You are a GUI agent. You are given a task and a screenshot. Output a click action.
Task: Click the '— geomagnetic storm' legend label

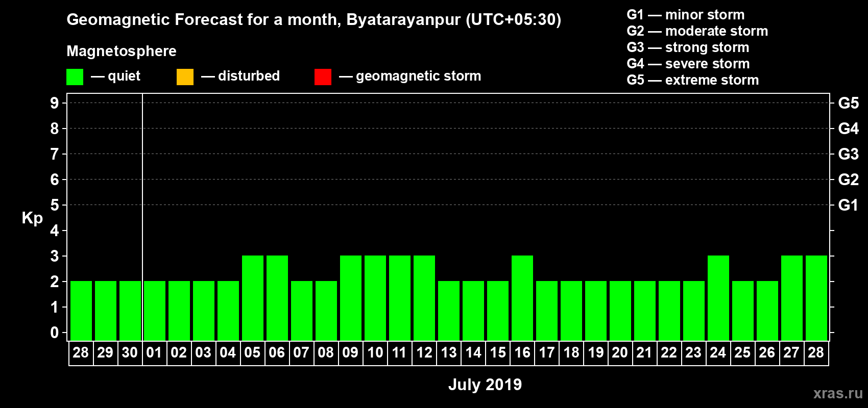(410, 76)
